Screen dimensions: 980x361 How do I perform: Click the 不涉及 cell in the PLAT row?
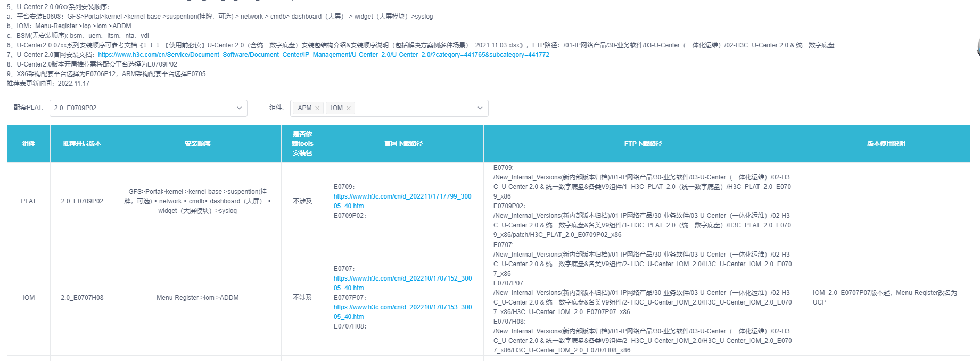tap(302, 201)
